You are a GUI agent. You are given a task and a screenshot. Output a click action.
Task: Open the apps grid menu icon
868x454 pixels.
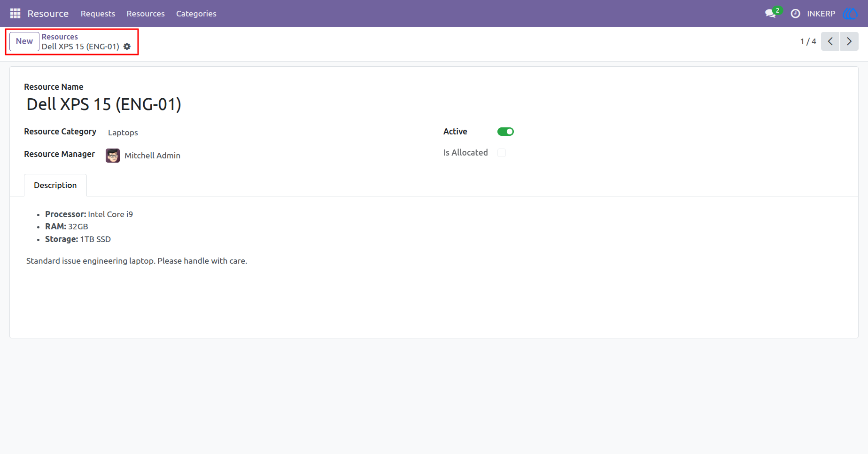point(15,14)
